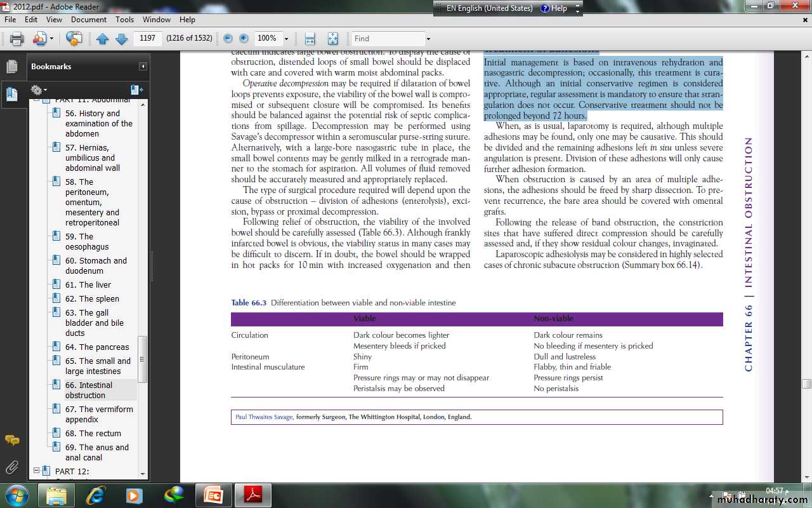Open PowerPoint from the Windows taskbar
Screen dimensions: 812x508
pyautogui.click(x=214, y=495)
